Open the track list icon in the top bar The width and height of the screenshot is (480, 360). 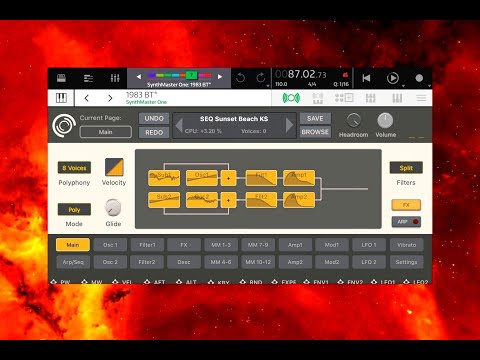click(88, 78)
